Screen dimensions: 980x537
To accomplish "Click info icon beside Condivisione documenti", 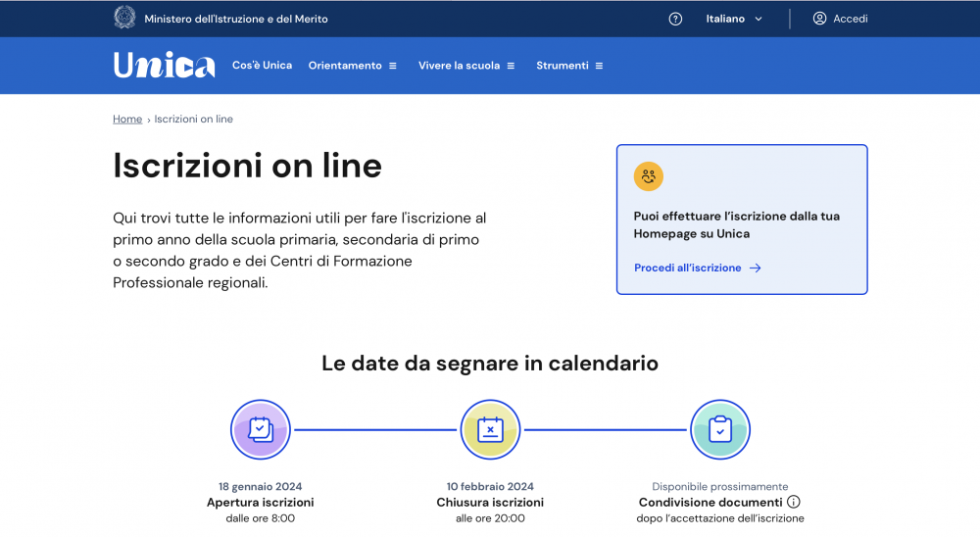I will (794, 502).
